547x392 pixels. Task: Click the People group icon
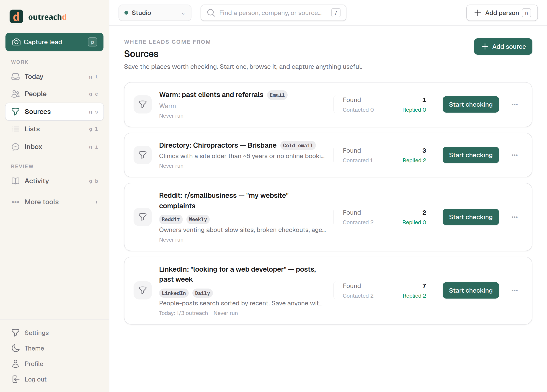[x=15, y=94]
